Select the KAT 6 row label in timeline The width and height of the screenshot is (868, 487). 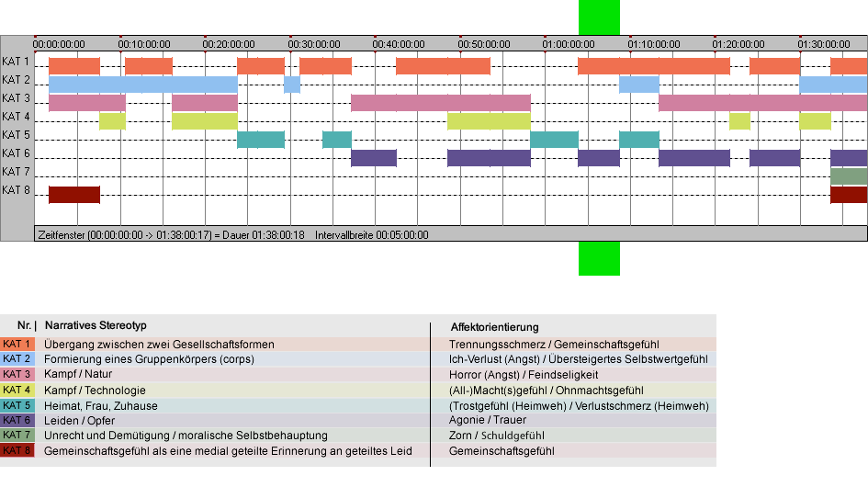(x=16, y=153)
